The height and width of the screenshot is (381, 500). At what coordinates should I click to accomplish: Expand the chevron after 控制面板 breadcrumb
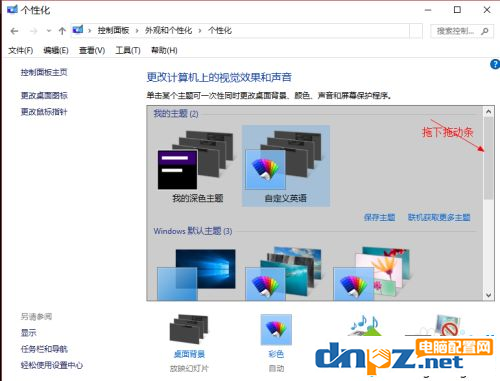tap(137, 31)
